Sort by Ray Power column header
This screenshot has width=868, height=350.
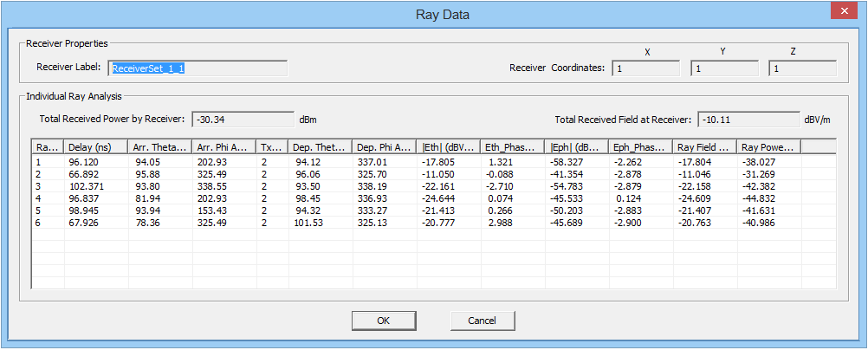click(x=768, y=147)
